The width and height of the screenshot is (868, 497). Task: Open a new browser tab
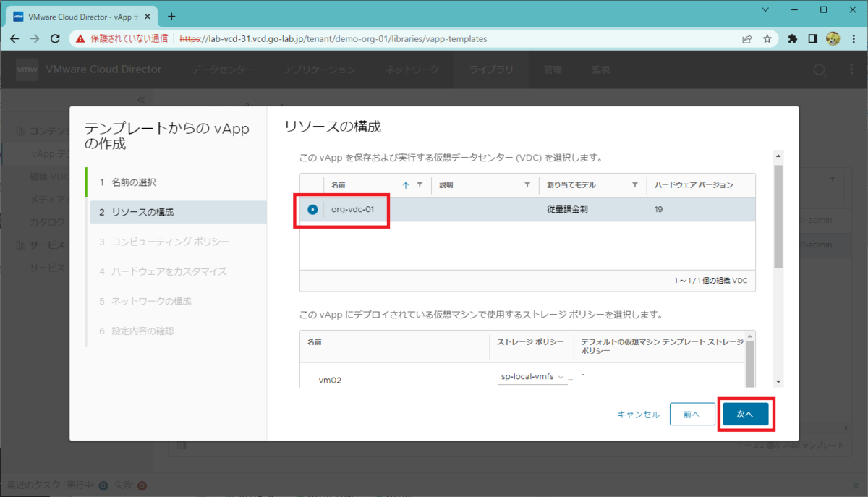171,16
